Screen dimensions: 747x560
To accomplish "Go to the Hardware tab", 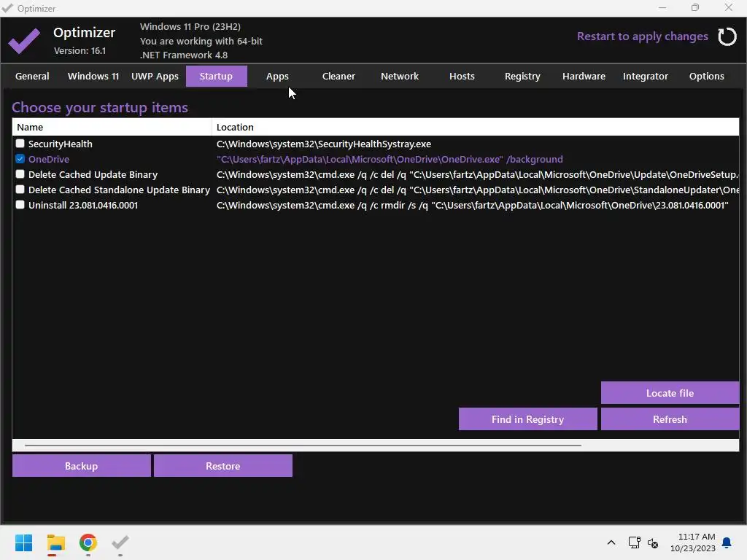I will [584, 76].
